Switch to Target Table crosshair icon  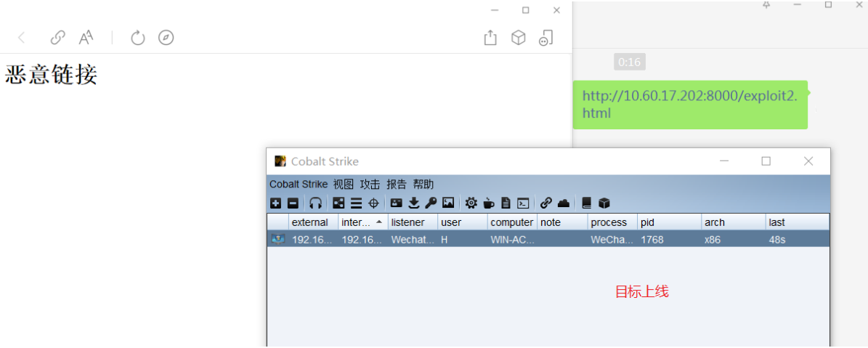click(373, 203)
